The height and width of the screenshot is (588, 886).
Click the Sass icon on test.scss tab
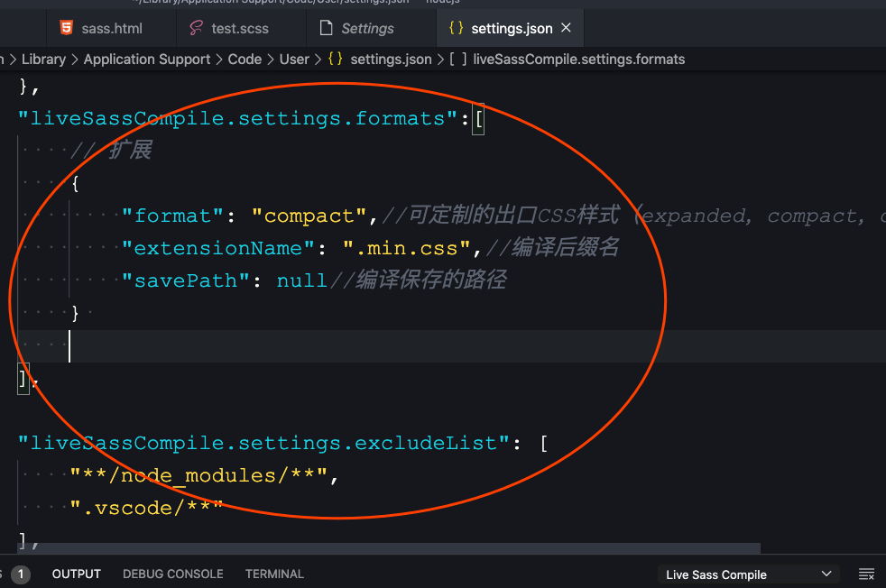[196, 28]
